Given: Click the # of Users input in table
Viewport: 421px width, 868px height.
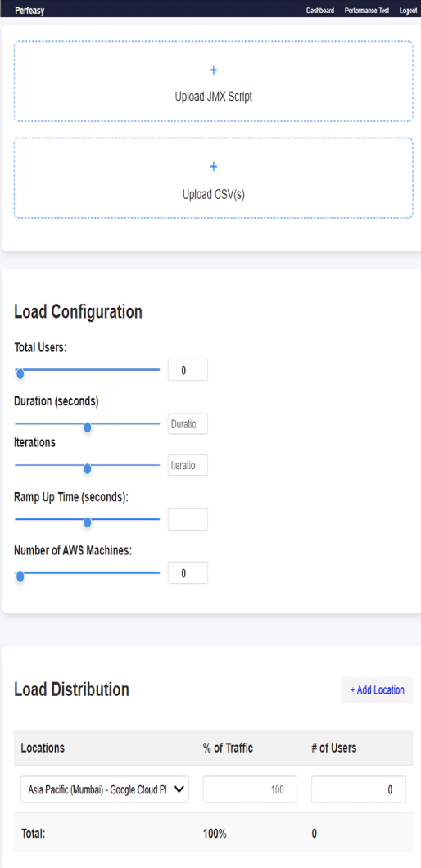Looking at the screenshot, I should 359,789.
